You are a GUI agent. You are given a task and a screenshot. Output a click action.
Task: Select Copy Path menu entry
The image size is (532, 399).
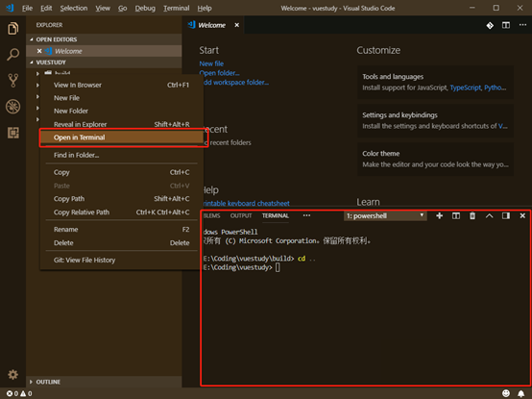coord(121,199)
